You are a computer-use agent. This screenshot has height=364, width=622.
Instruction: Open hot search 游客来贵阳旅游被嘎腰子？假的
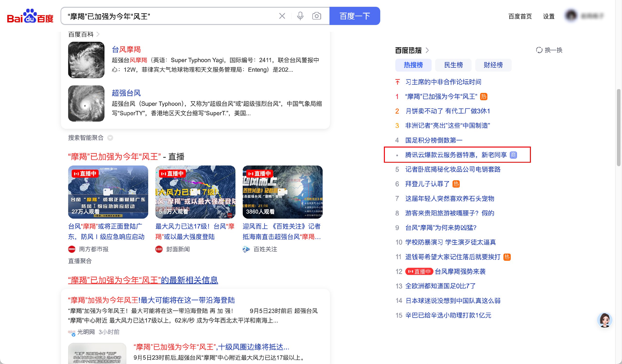click(449, 213)
